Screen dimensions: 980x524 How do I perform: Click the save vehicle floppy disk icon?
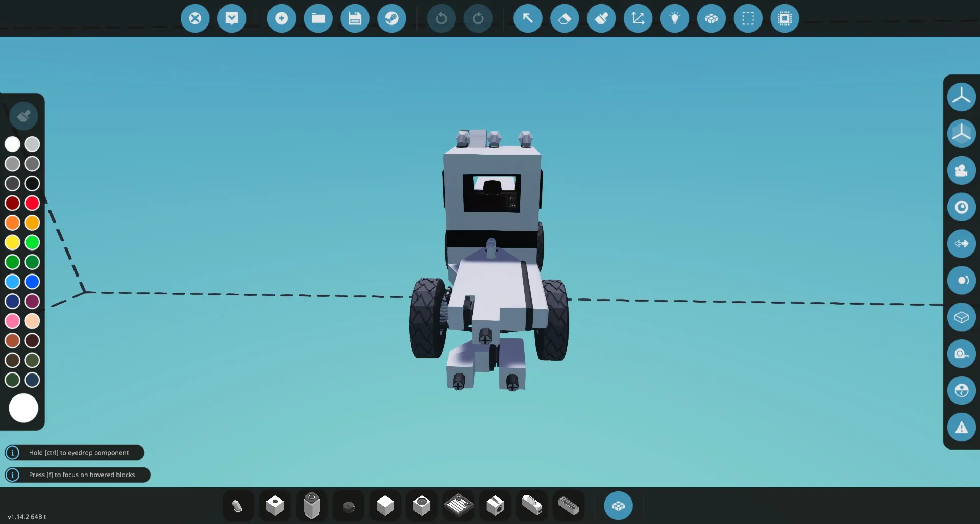tap(355, 19)
